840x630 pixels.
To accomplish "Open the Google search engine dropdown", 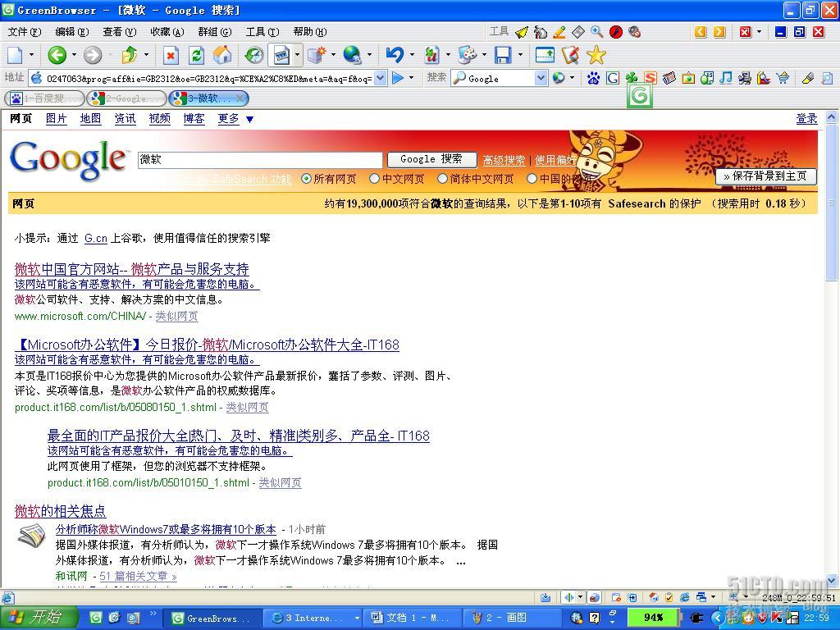I will (x=541, y=78).
